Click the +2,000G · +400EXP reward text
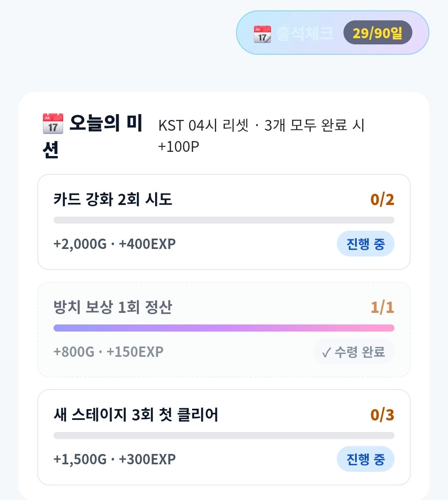 point(114,244)
